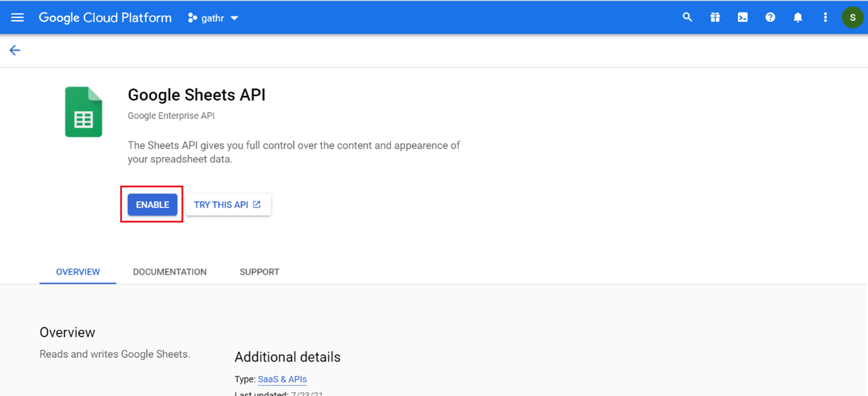Click the Google Cloud Platform logo
This screenshot has width=868, height=396.
(104, 17)
